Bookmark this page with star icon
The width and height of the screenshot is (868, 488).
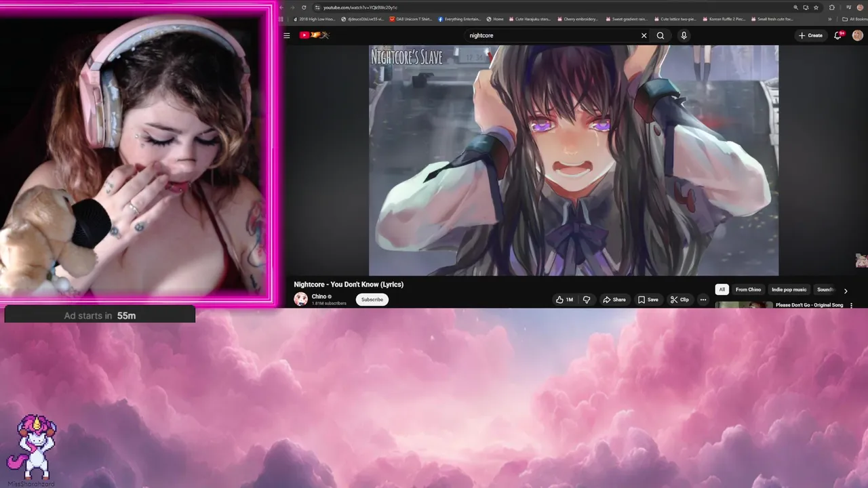point(816,7)
